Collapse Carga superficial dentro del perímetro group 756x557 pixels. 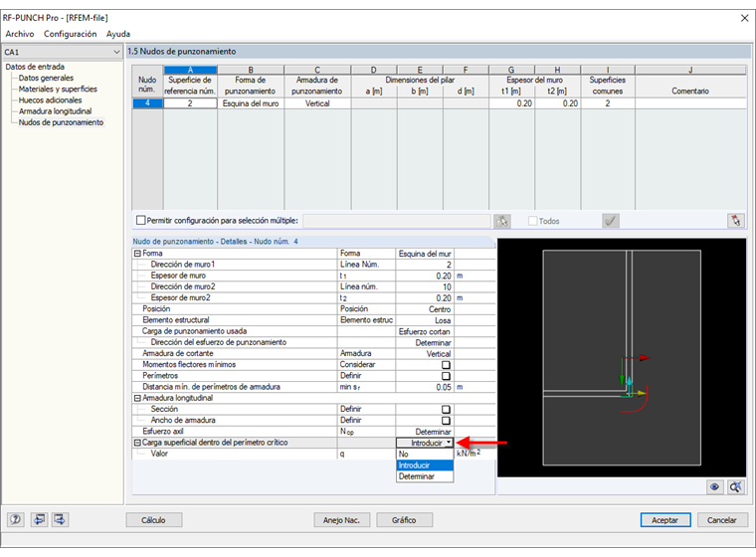137,443
